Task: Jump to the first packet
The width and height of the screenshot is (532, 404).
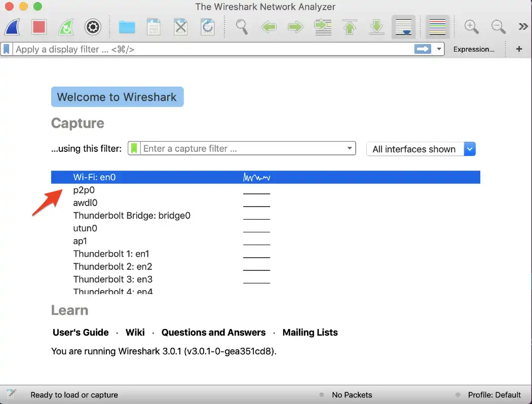Action: (x=350, y=27)
